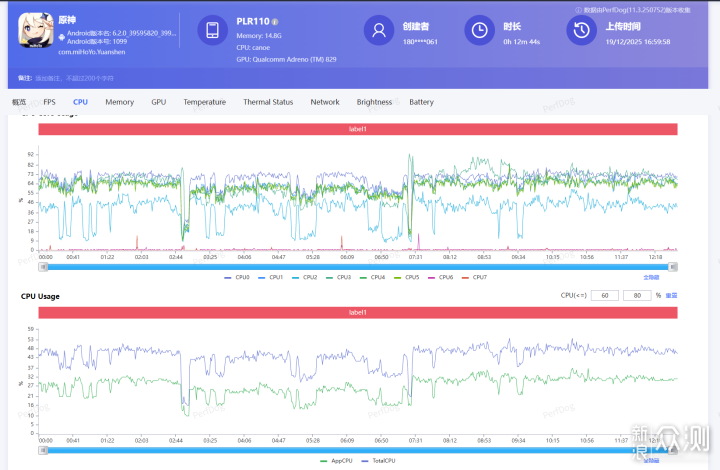
Task: Click the creator user profile icon
Action: pos(378,30)
